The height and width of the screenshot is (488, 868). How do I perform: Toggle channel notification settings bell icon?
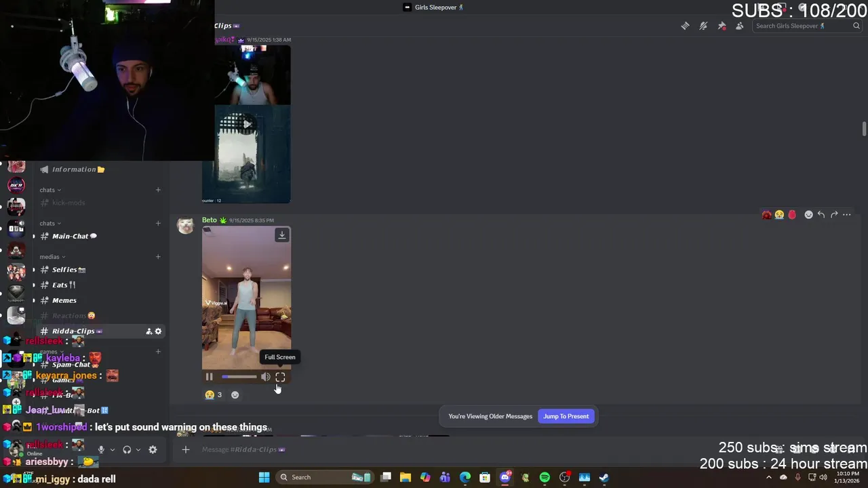coord(703,26)
